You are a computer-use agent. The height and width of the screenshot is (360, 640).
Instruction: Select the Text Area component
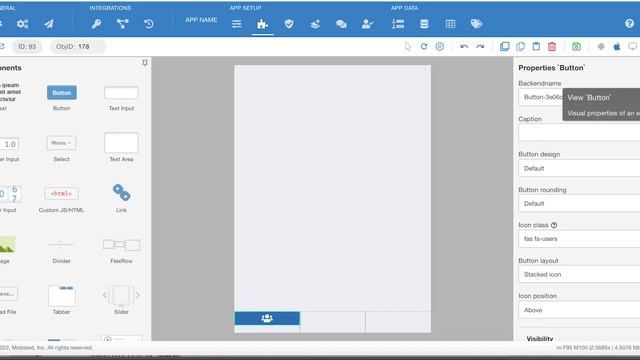[x=121, y=147]
